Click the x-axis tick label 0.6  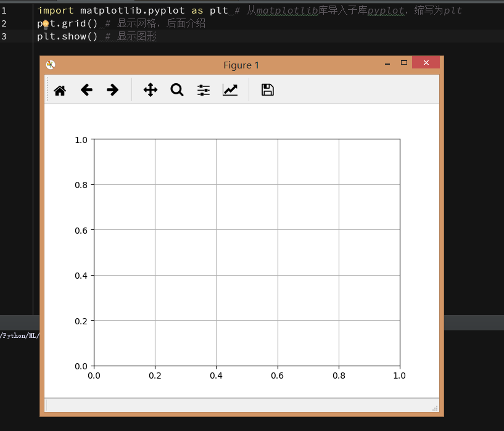277,376
